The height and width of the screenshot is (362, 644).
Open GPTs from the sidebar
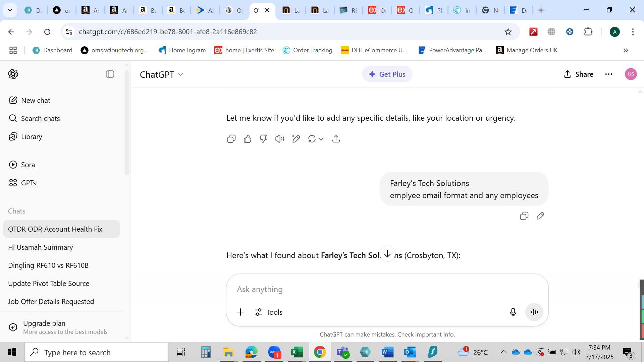(22, 183)
